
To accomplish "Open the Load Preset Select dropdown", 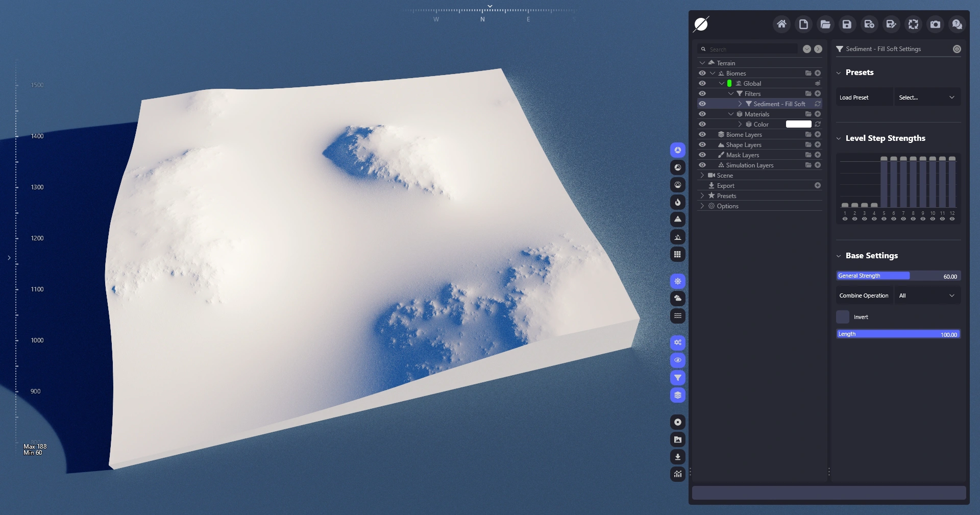I will [x=927, y=97].
